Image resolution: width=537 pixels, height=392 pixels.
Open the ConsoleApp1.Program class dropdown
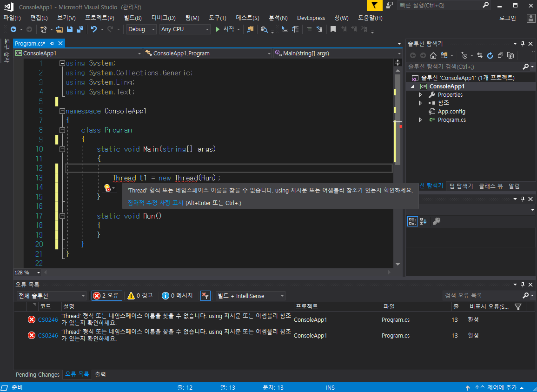pyautogui.click(x=208, y=53)
